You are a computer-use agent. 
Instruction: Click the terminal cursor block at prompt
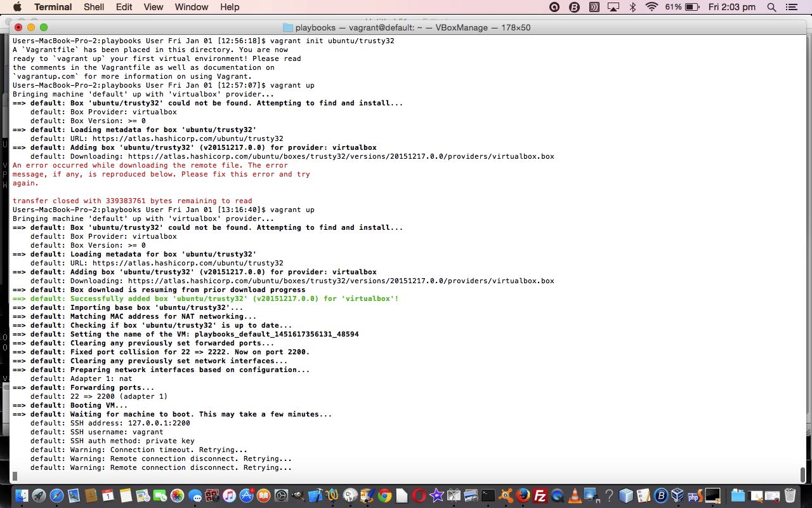tap(15, 476)
